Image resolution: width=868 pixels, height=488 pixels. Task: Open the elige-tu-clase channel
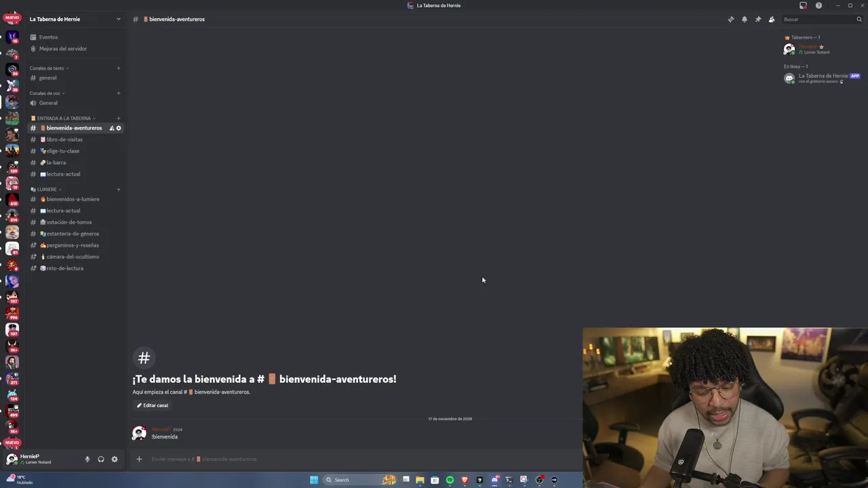[75, 151]
